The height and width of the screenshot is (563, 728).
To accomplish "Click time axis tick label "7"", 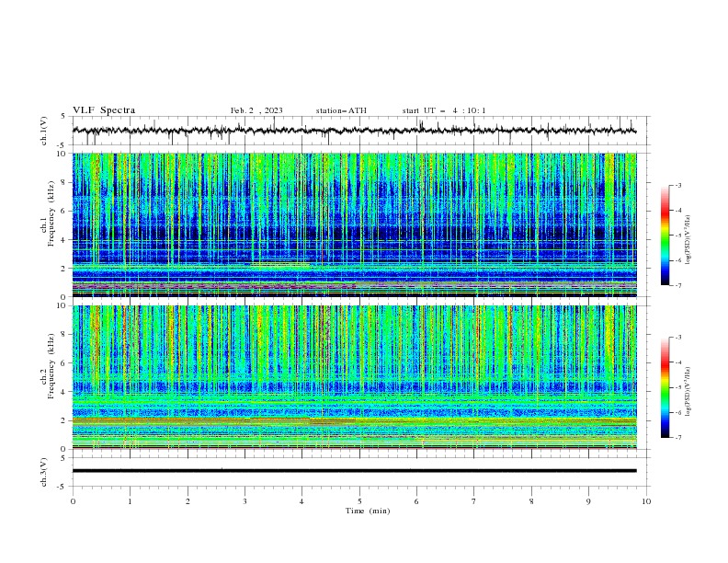I will (474, 501).
